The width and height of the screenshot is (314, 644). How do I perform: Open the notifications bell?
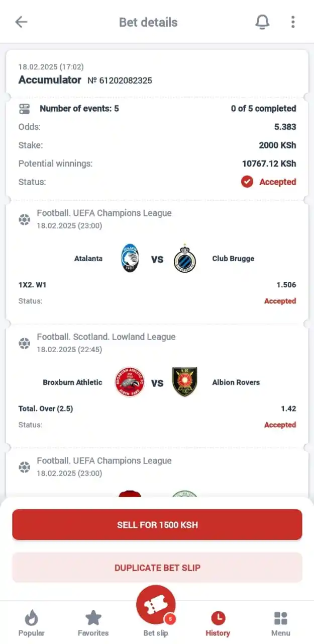(x=262, y=22)
